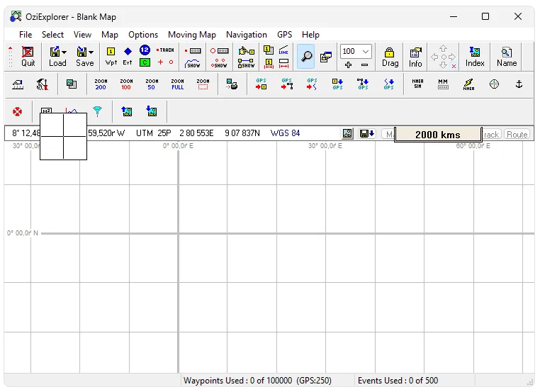
Task: Set zoom with the ZOOM 100 button
Action: click(126, 84)
